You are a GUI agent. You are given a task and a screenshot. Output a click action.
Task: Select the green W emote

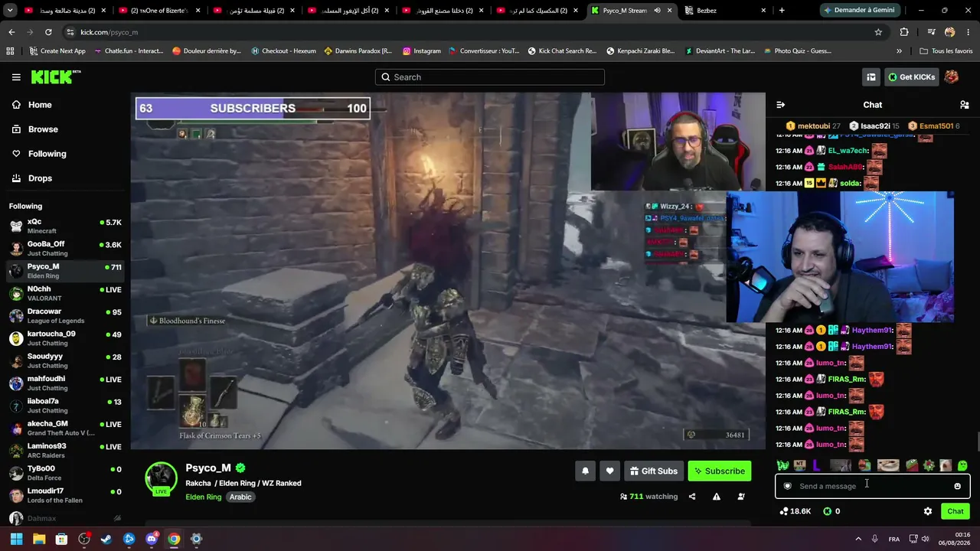[782, 465]
